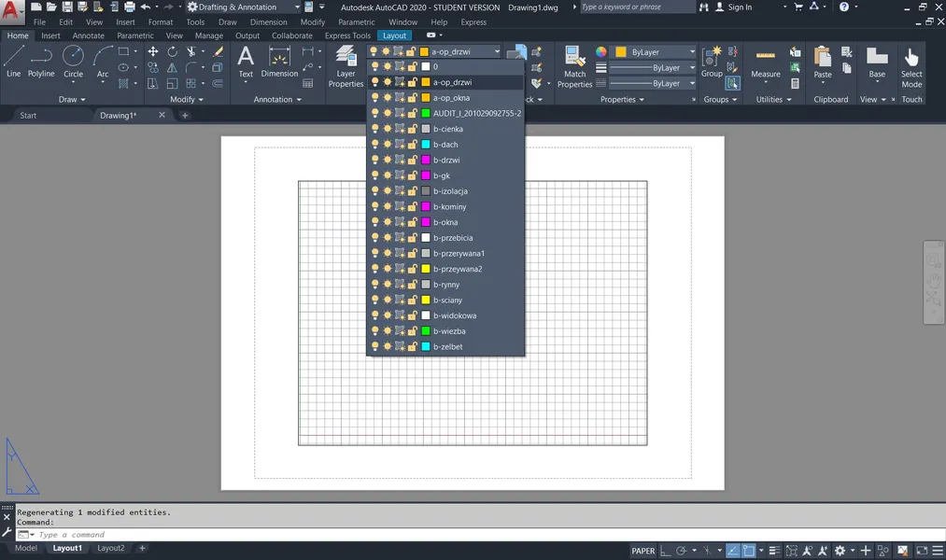Toggle the lock icon on b-sciany layer
Screen dimensions: 946x560
click(412, 301)
